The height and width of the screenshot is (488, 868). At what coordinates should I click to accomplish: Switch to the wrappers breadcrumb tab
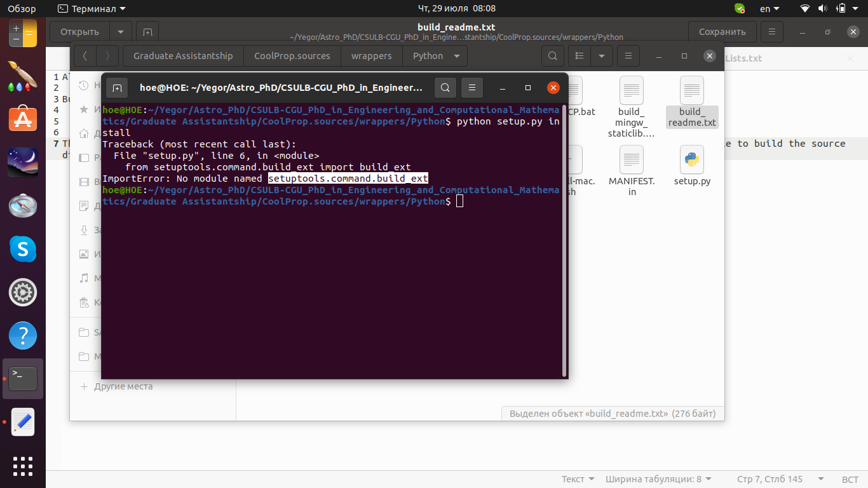372,56
